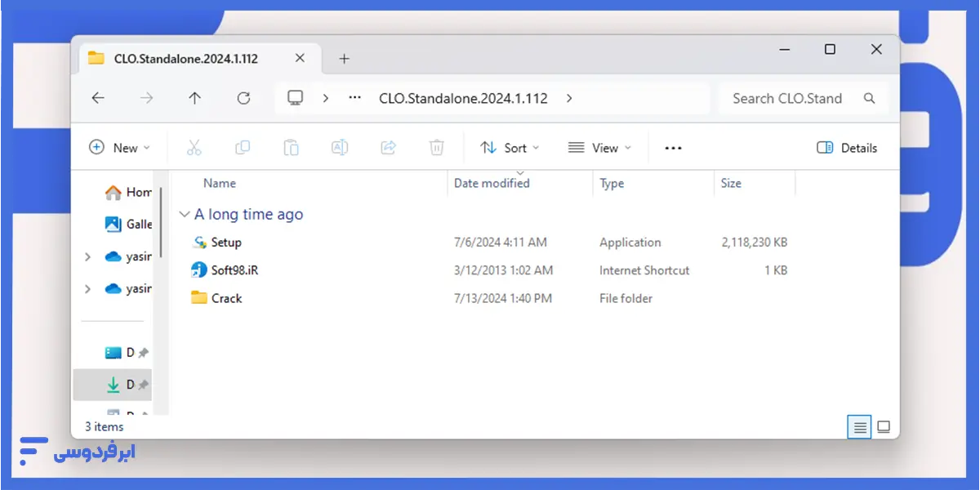The height and width of the screenshot is (490, 980).
Task: Click the Paste clipboard icon
Action: [x=291, y=148]
